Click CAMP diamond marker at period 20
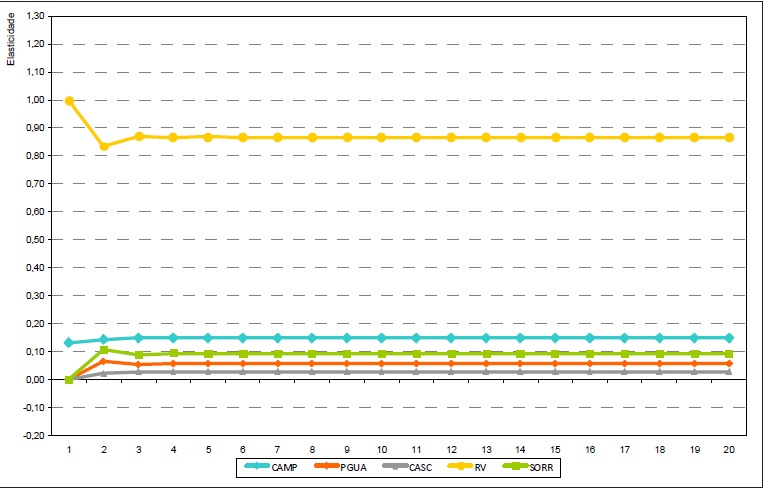764x490 pixels. click(x=729, y=338)
